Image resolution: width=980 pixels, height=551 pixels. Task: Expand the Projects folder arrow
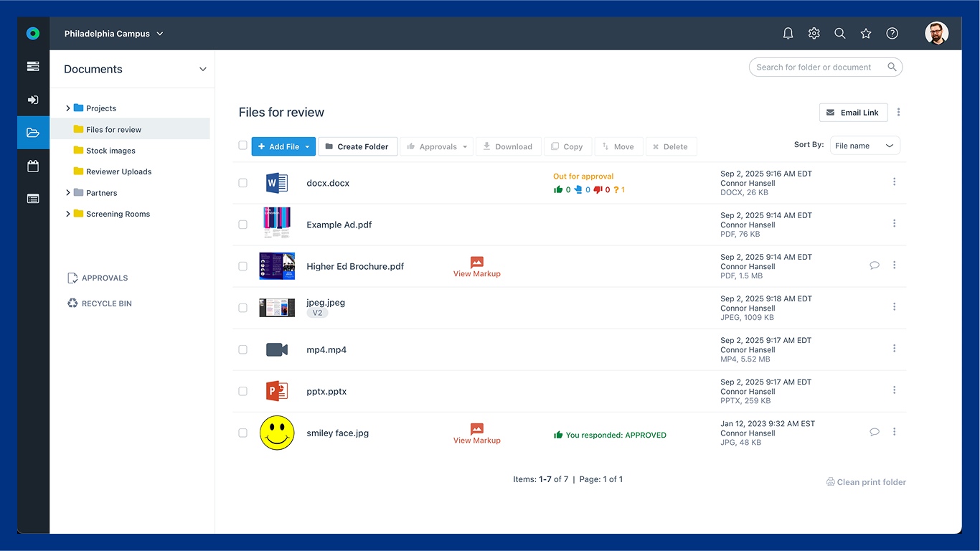[68, 108]
